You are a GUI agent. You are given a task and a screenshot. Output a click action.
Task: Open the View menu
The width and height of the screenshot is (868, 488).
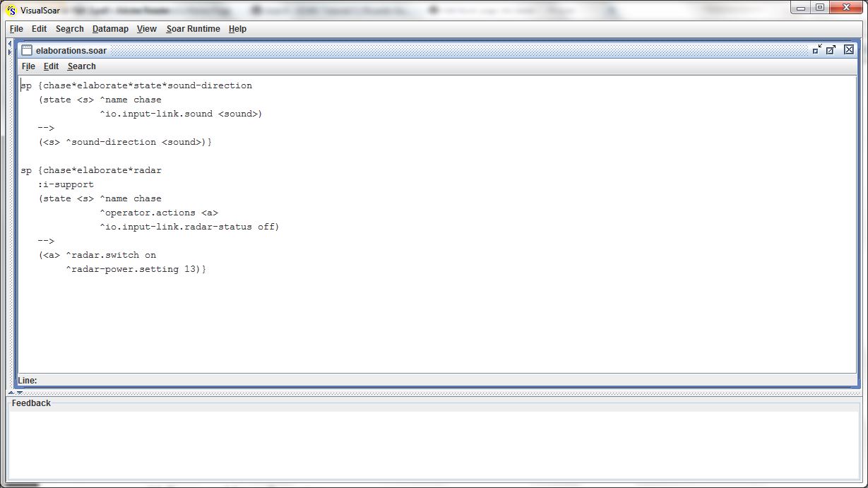click(x=146, y=29)
